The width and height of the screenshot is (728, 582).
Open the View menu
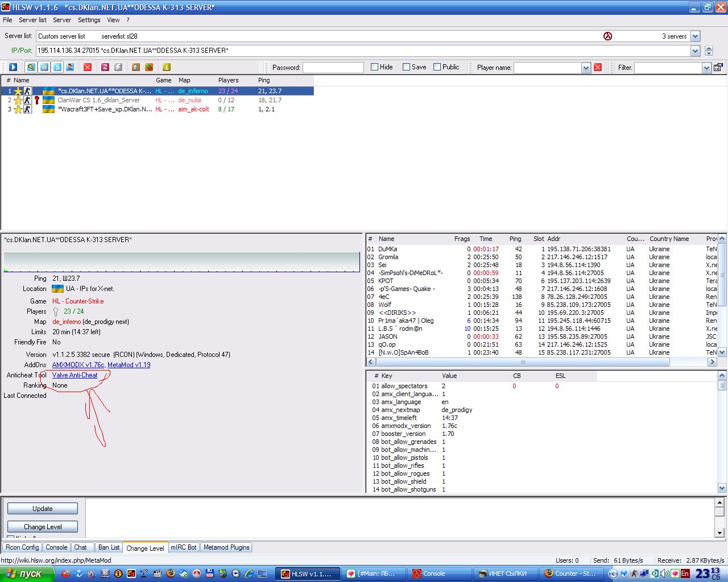tap(113, 20)
